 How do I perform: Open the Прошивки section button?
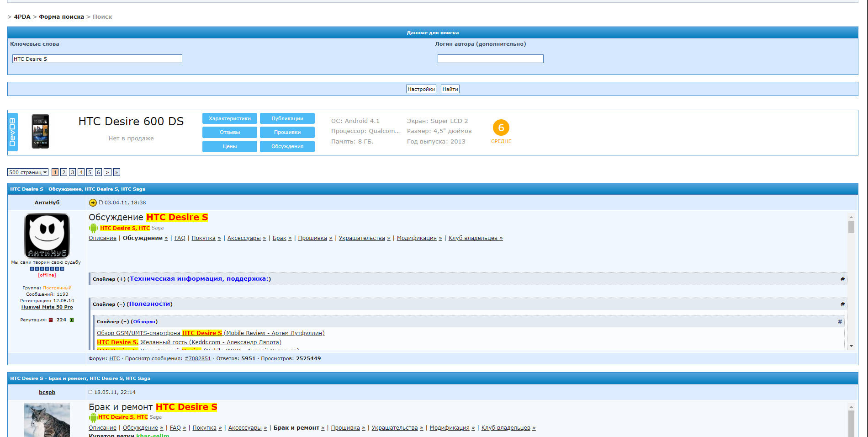[x=287, y=132]
